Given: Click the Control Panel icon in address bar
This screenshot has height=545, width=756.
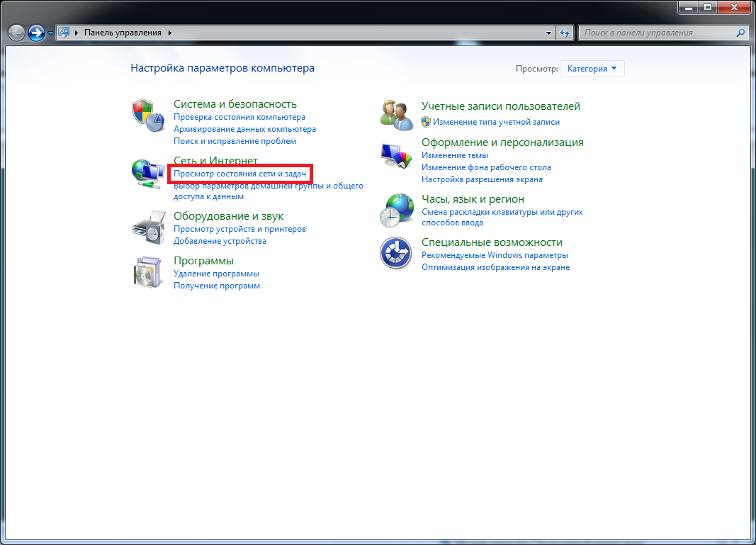Looking at the screenshot, I should 64,33.
